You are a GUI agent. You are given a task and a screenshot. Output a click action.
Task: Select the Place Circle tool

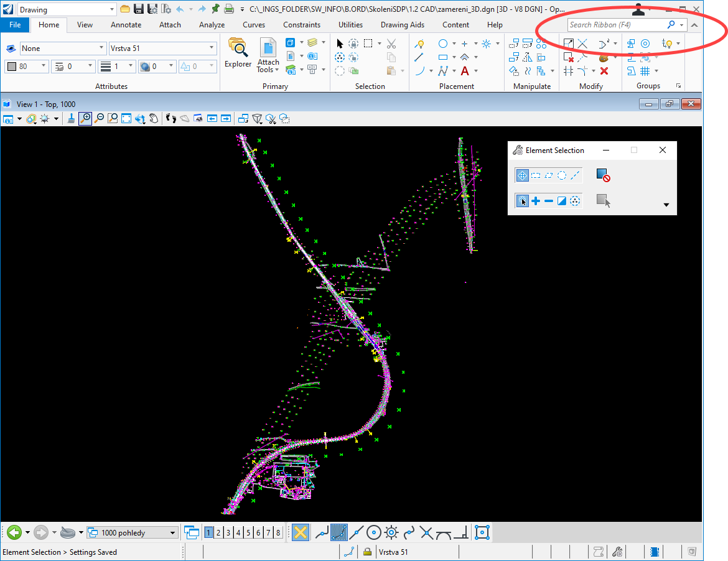[443, 44]
